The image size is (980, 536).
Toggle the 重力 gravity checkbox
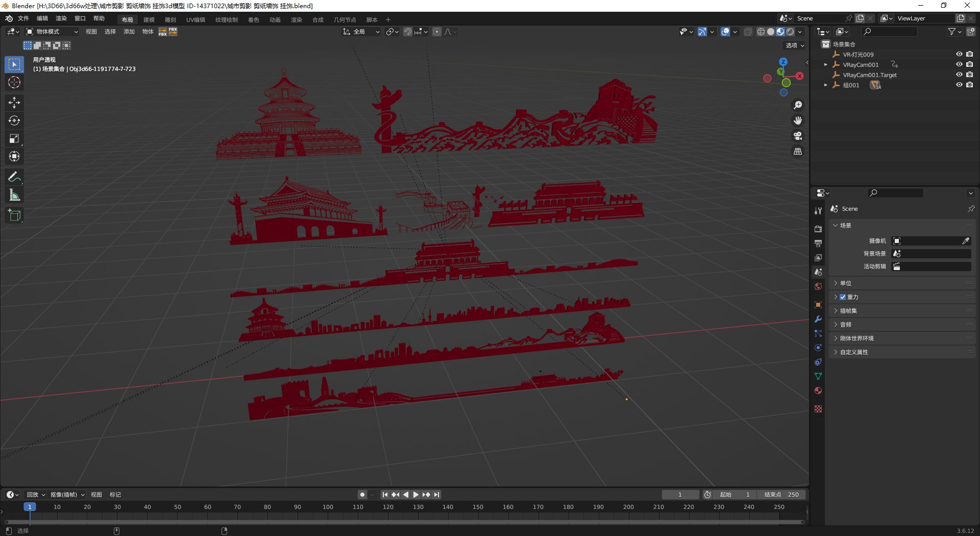(x=843, y=297)
